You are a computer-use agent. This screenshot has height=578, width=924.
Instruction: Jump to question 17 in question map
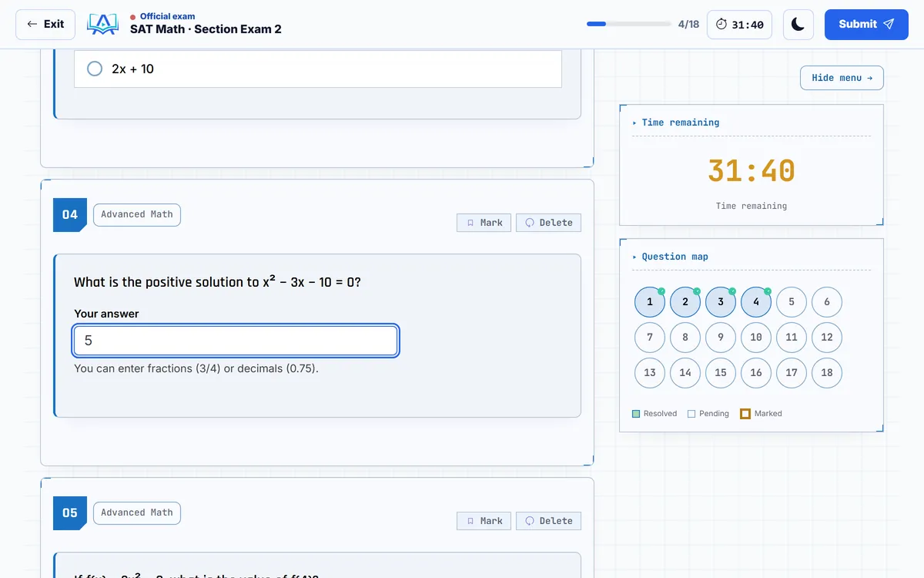(792, 373)
